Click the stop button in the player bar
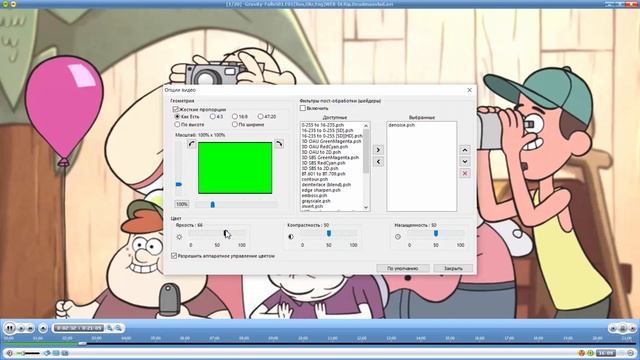This screenshot has width=640, height=360. coord(30,328)
